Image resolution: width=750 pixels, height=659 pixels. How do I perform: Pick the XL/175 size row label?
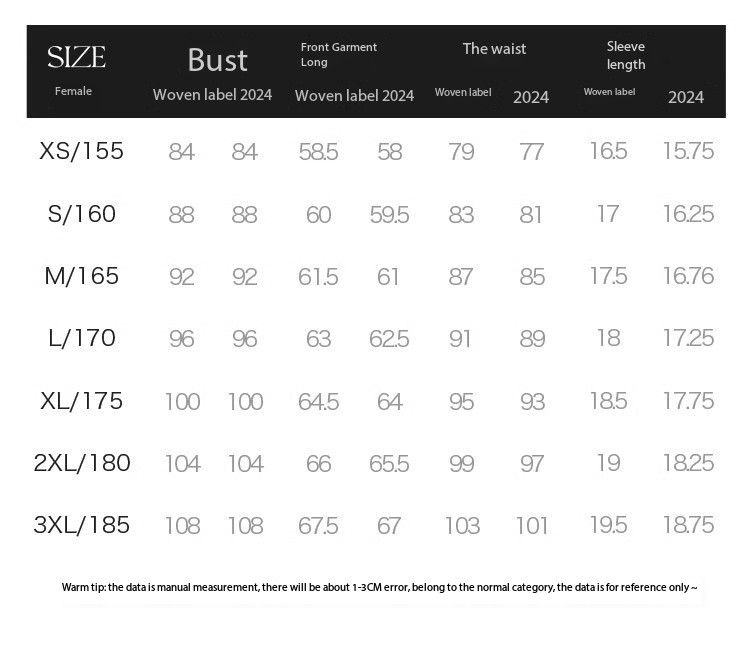point(81,400)
